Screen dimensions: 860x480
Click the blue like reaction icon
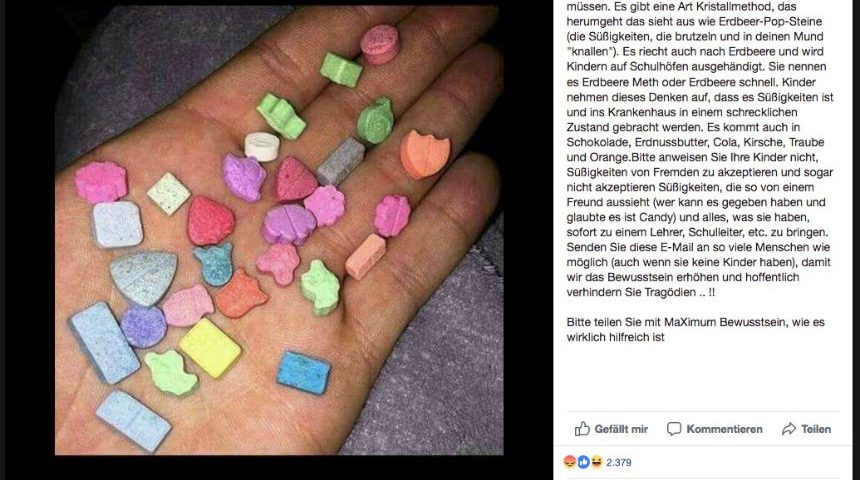(x=583, y=462)
